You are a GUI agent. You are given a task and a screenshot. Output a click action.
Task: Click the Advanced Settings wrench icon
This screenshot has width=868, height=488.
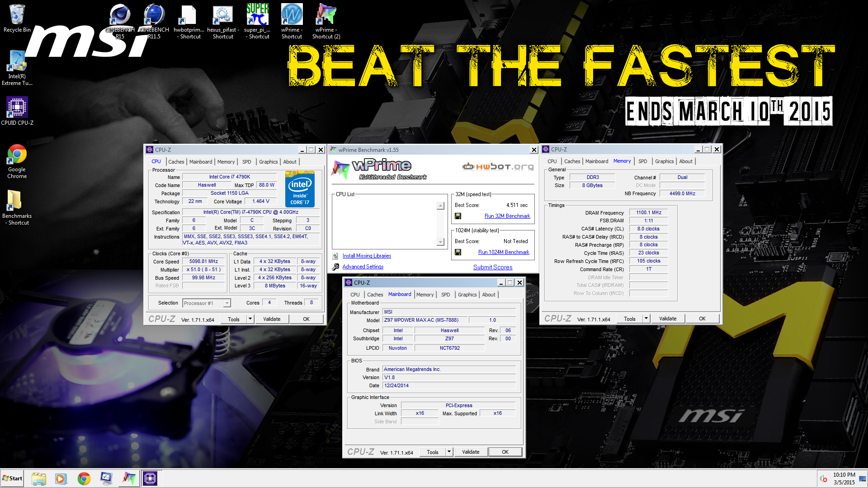point(335,267)
